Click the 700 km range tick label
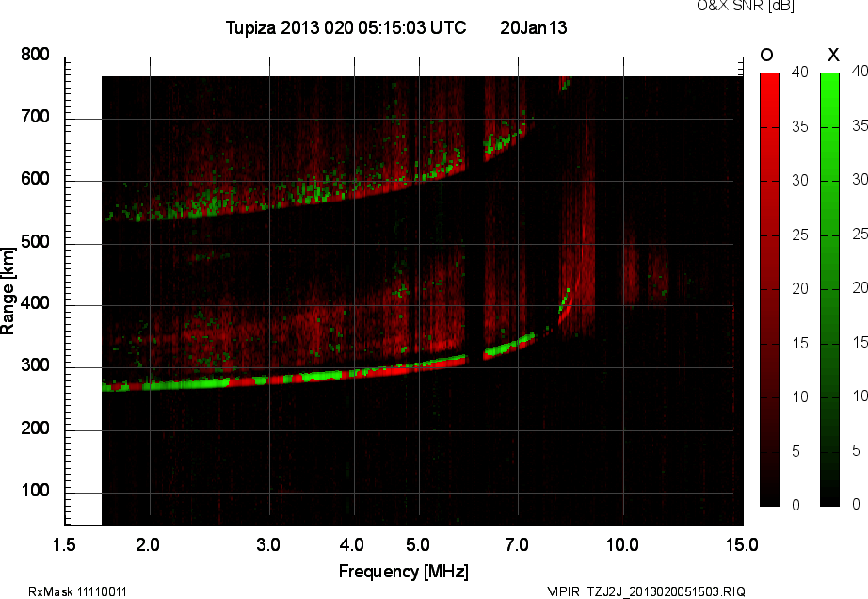Screen dimensions: 868x599 point(35,117)
